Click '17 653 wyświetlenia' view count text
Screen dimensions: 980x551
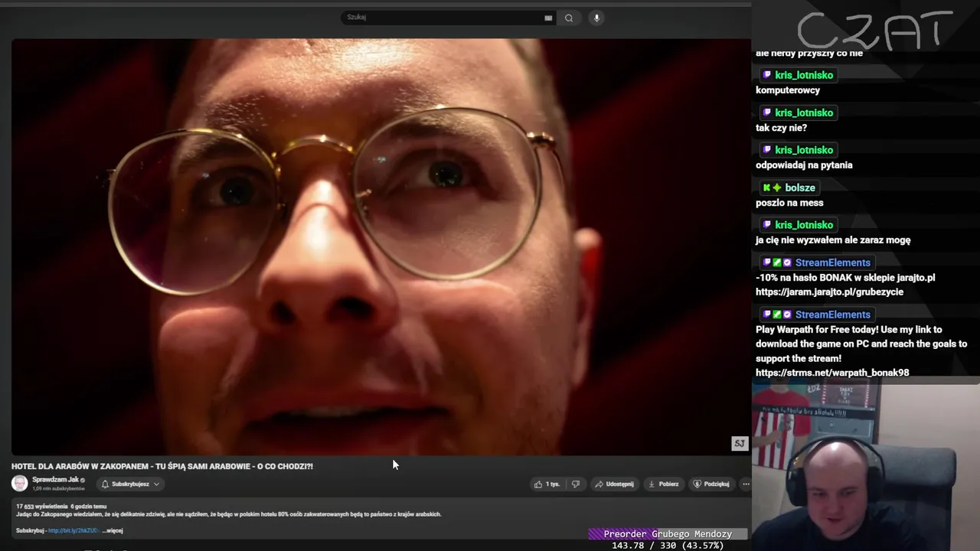[x=41, y=507]
